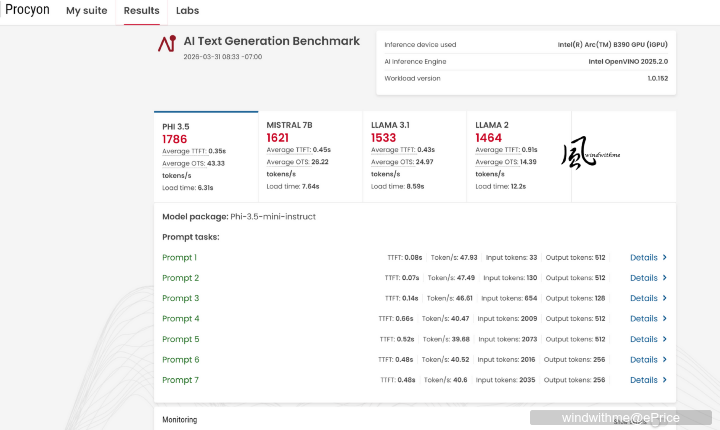Select the PHI 3.5 score card
The height and width of the screenshot is (430, 720).
coord(206,156)
